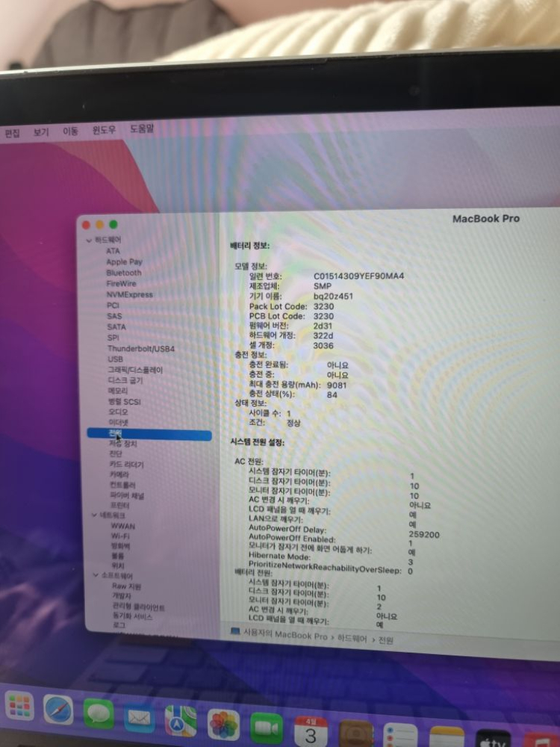Screen dimensions: 560x747
Task: Select 메모리 in the sidebar
Action: pos(118,391)
